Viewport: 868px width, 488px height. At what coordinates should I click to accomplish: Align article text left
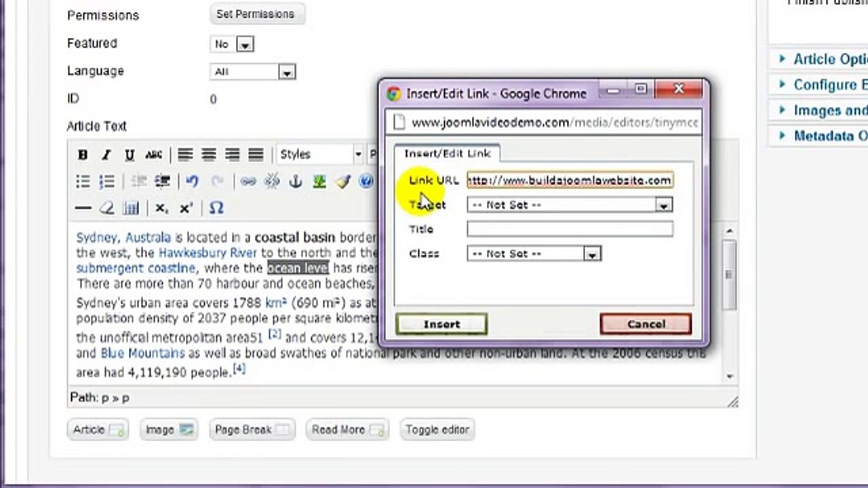(185, 155)
